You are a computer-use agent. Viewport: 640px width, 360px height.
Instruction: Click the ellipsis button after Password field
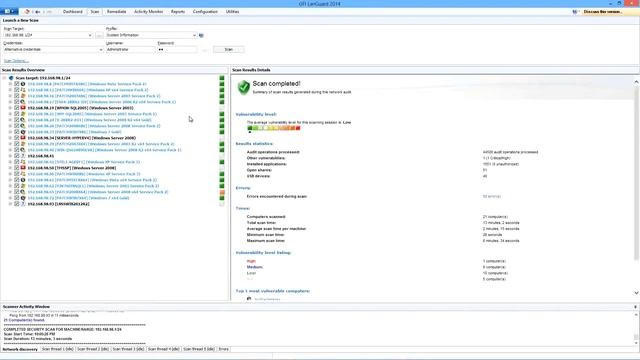[205, 50]
